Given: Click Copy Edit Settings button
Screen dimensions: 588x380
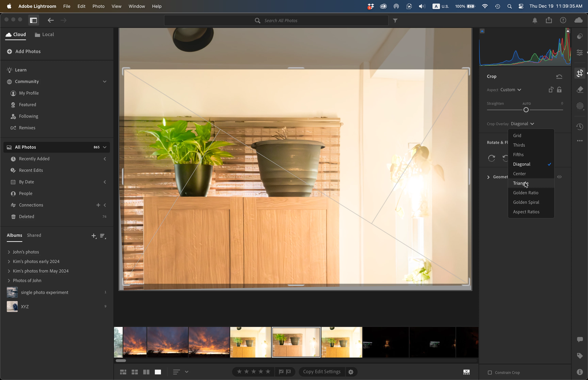Looking at the screenshot, I should point(322,372).
